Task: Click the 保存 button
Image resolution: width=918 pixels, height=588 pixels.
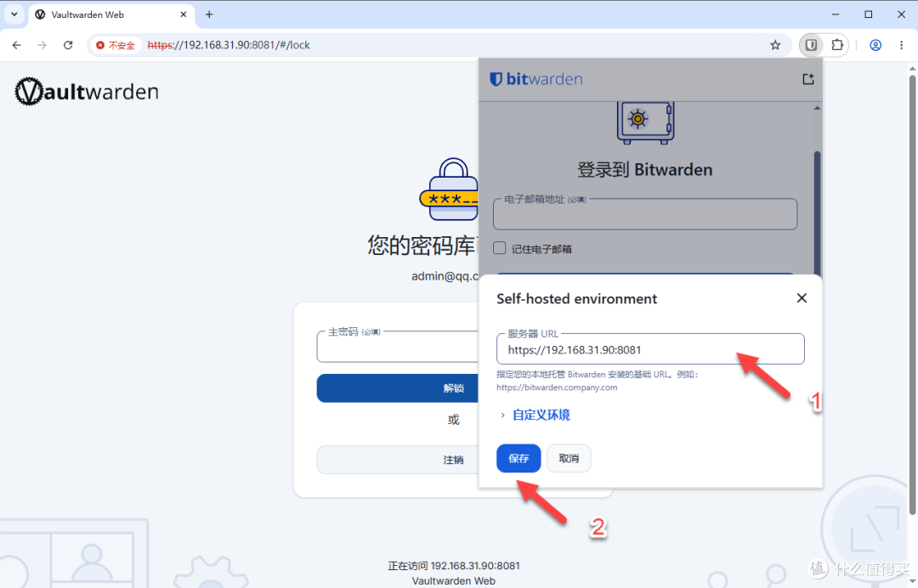Action: [x=518, y=458]
